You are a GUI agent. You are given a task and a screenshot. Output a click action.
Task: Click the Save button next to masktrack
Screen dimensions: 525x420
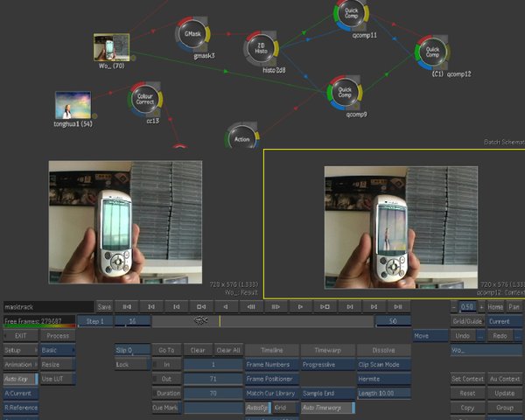coord(104,307)
